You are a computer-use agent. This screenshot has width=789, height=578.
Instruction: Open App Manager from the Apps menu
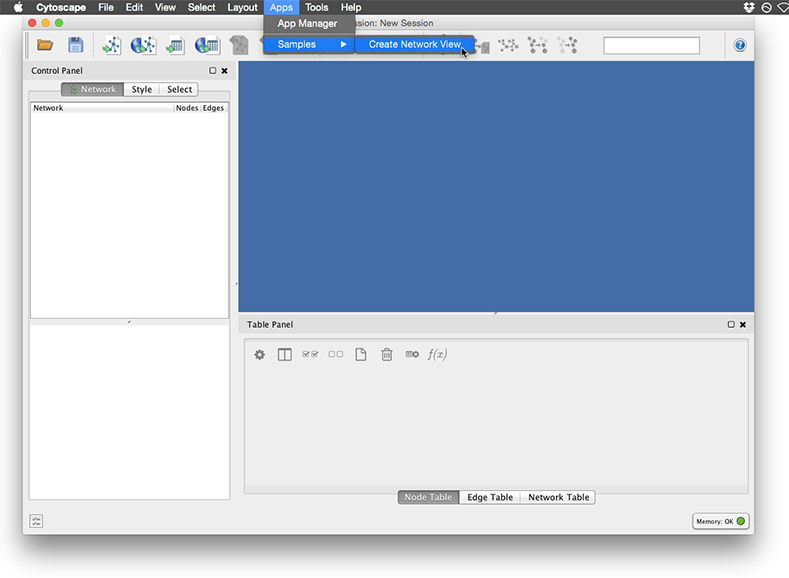coord(307,23)
